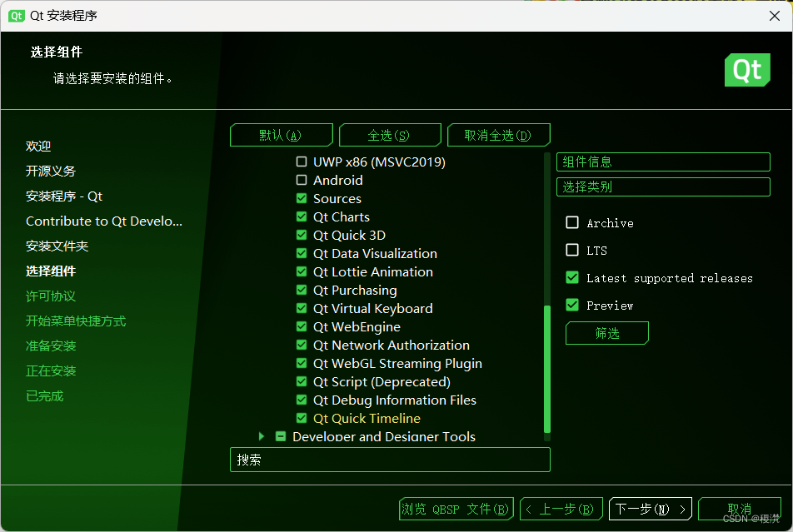
Task: Enable the Archive category checkbox
Action: click(572, 222)
